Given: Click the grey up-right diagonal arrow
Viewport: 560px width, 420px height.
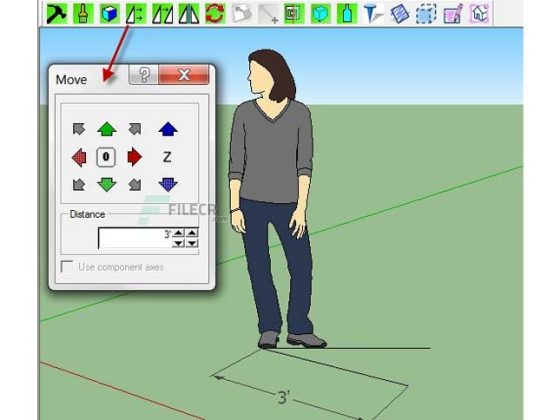Looking at the screenshot, I should (x=135, y=129).
